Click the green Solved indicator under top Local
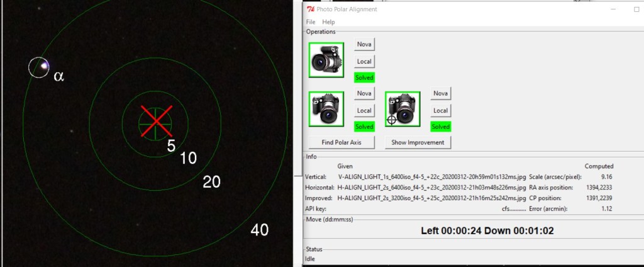The width and height of the screenshot is (644, 267). (x=364, y=77)
